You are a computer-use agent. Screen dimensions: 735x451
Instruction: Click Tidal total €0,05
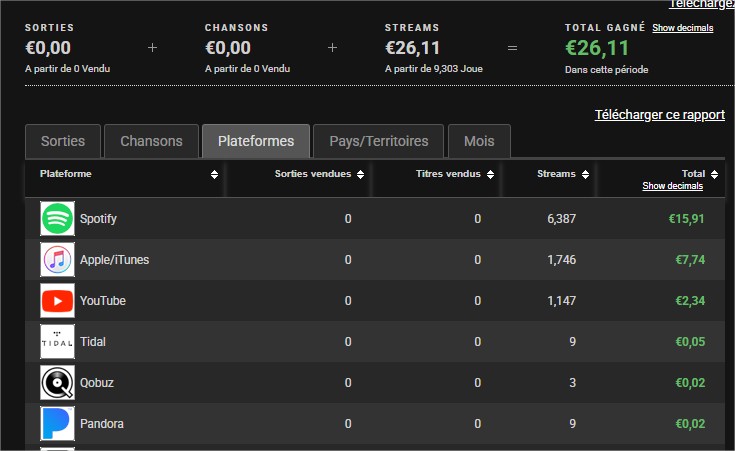point(690,342)
